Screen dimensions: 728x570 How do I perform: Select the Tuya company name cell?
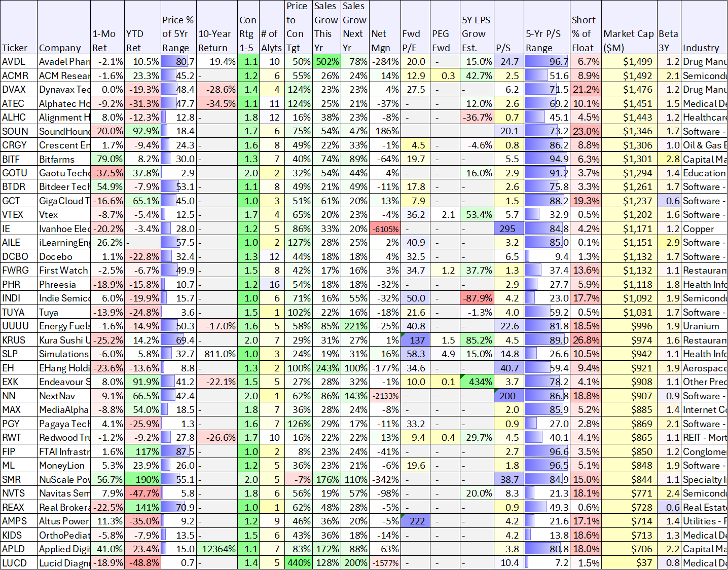(x=64, y=313)
